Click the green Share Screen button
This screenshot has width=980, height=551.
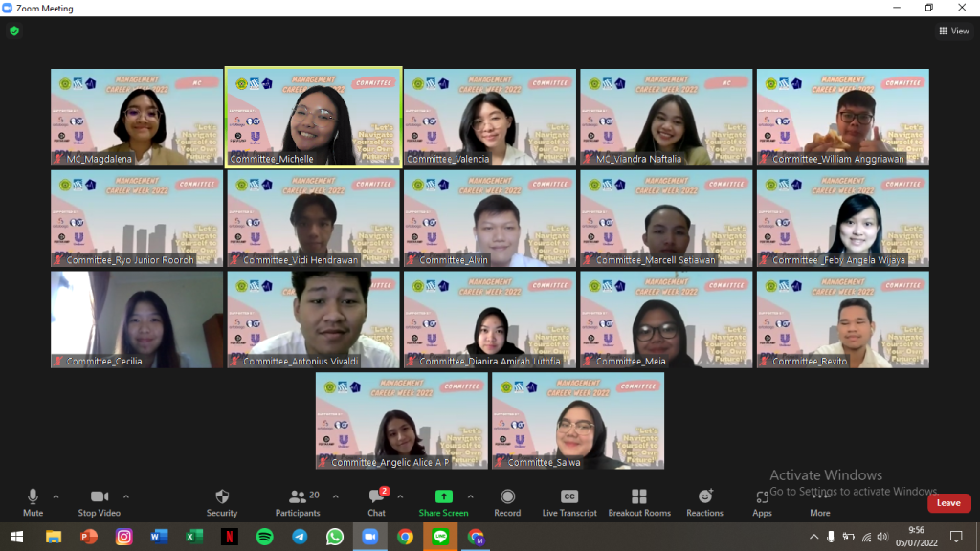443,501
